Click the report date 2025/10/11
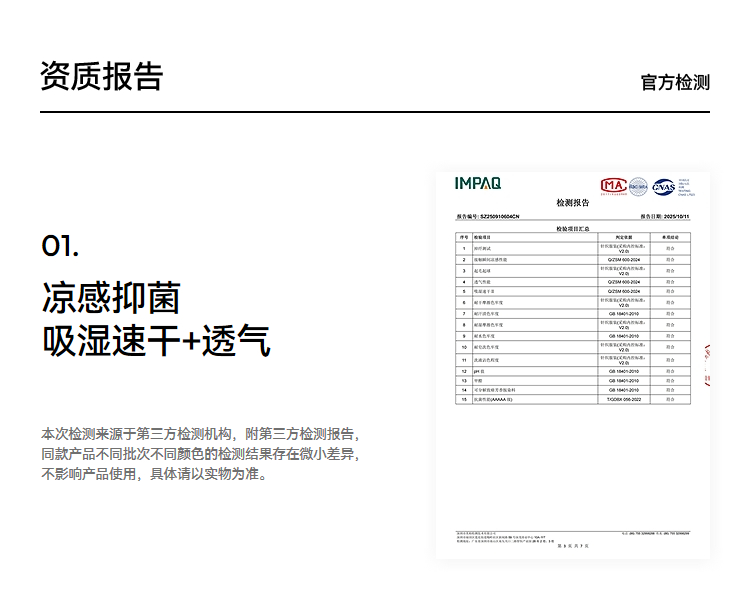The width and height of the screenshot is (750, 594). click(x=676, y=217)
